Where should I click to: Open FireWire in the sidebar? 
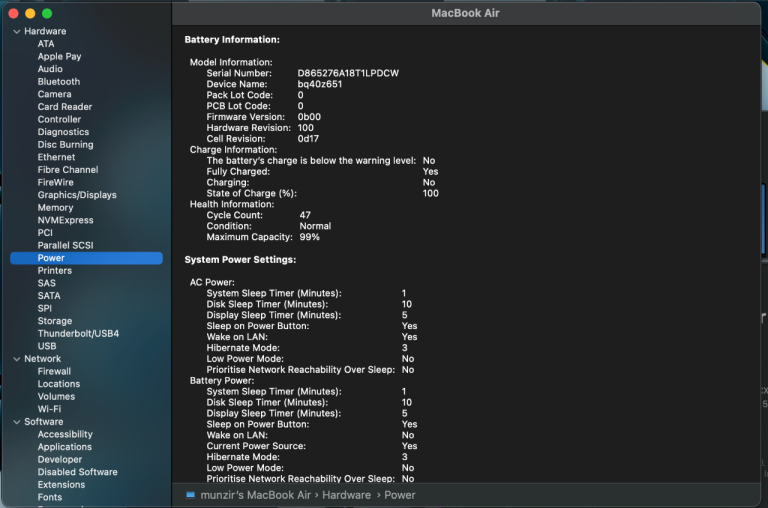[55, 182]
